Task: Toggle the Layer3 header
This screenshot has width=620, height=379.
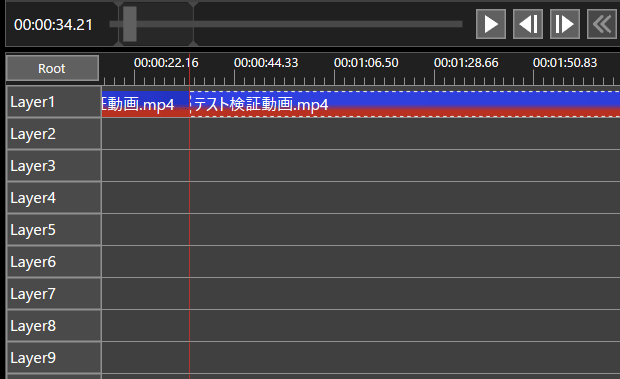Action: [54, 166]
